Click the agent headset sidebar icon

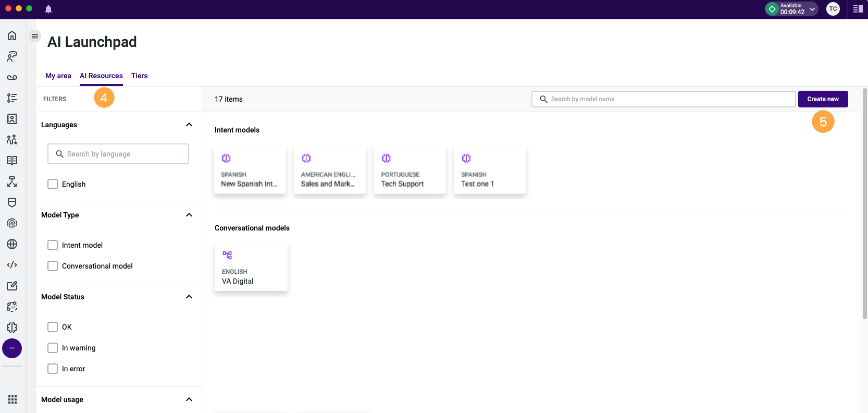coord(12,56)
